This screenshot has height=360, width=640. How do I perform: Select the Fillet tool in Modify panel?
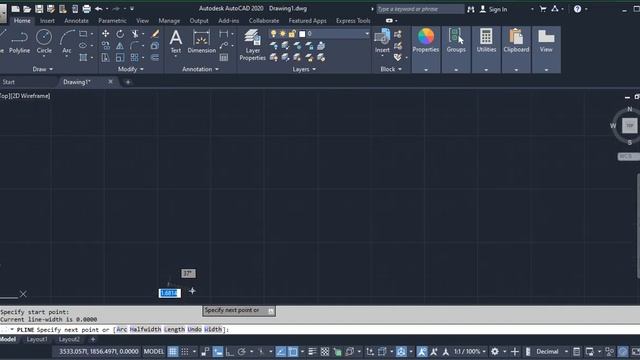(135, 46)
